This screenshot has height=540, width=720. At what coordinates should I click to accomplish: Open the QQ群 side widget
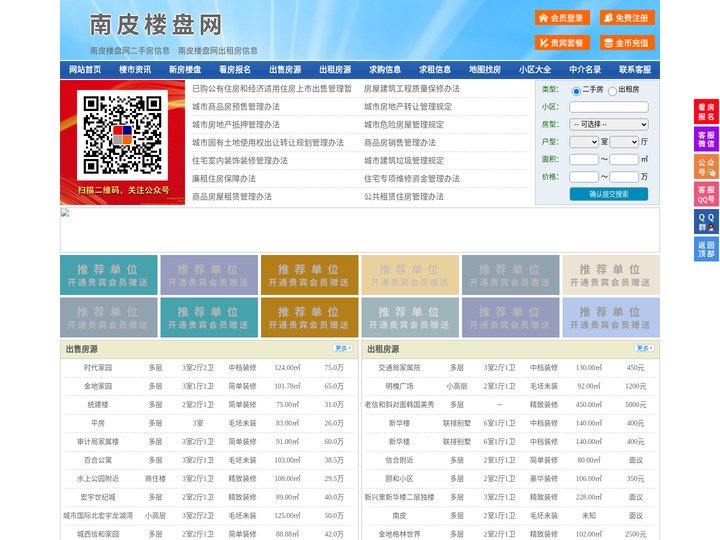(x=706, y=222)
